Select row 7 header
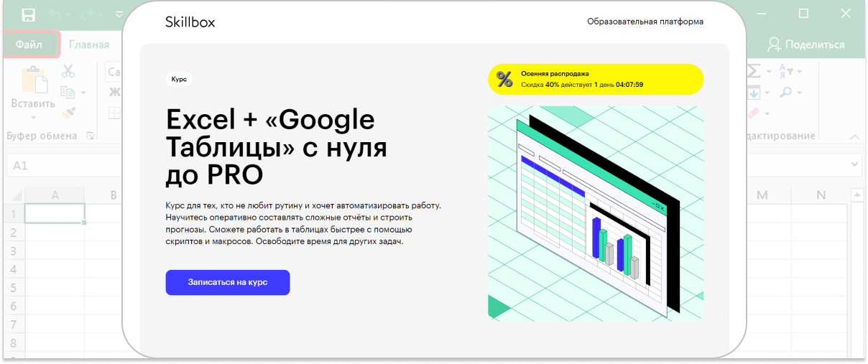Viewport: 868px width, 364px height. (x=13, y=325)
